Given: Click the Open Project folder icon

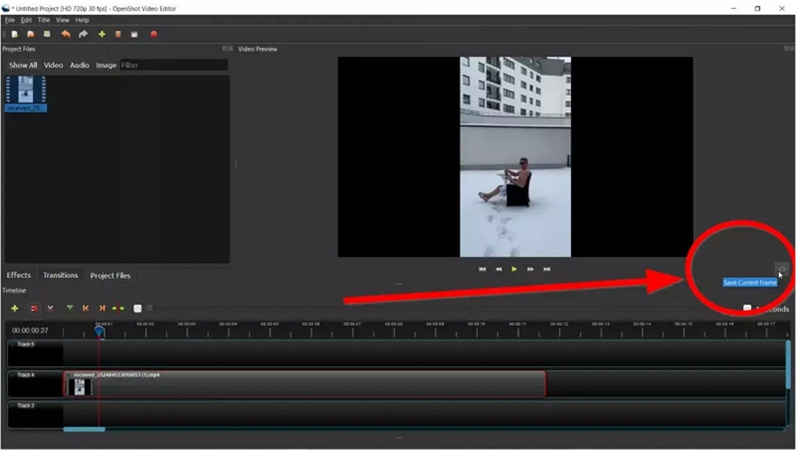Looking at the screenshot, I should pos(30,34).
